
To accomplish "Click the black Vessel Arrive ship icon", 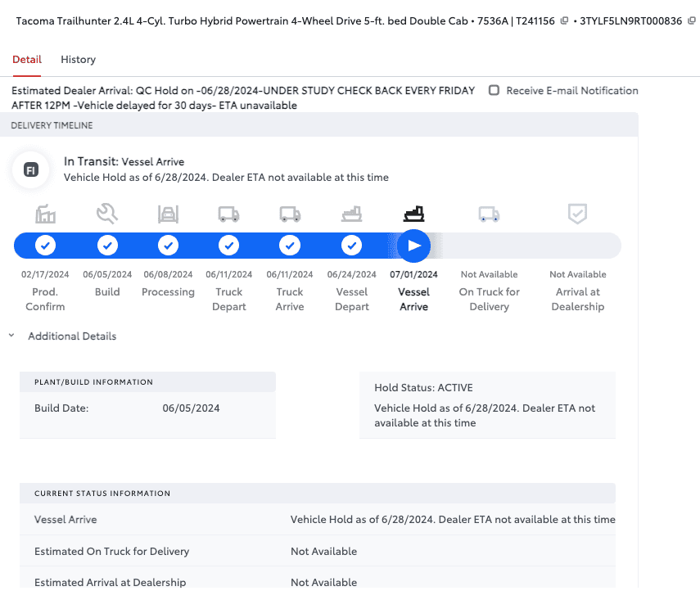I will (413, 214).
